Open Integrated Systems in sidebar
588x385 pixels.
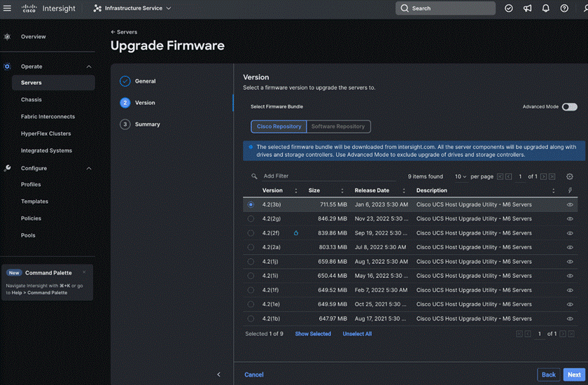point(46,150)
